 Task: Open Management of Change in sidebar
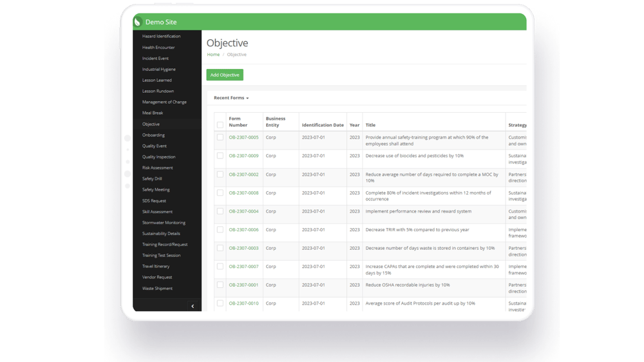tap(164, 102)
